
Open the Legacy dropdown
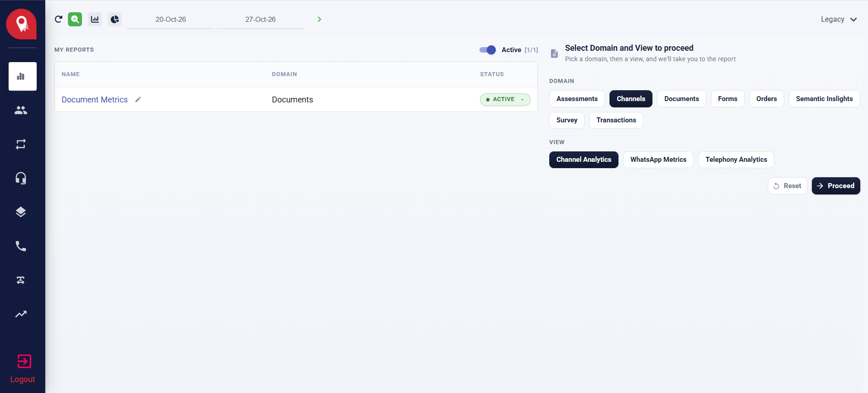(x=839, y=19)
